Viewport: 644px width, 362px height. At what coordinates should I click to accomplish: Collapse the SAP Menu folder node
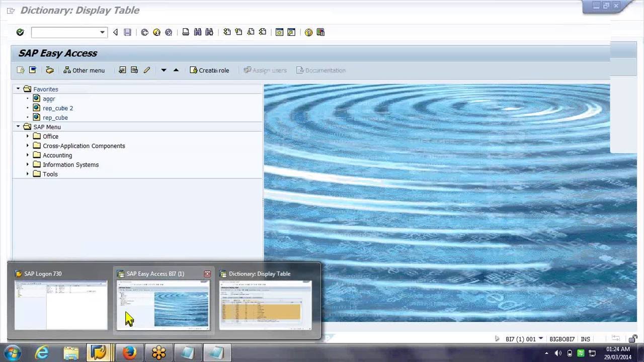18,127
